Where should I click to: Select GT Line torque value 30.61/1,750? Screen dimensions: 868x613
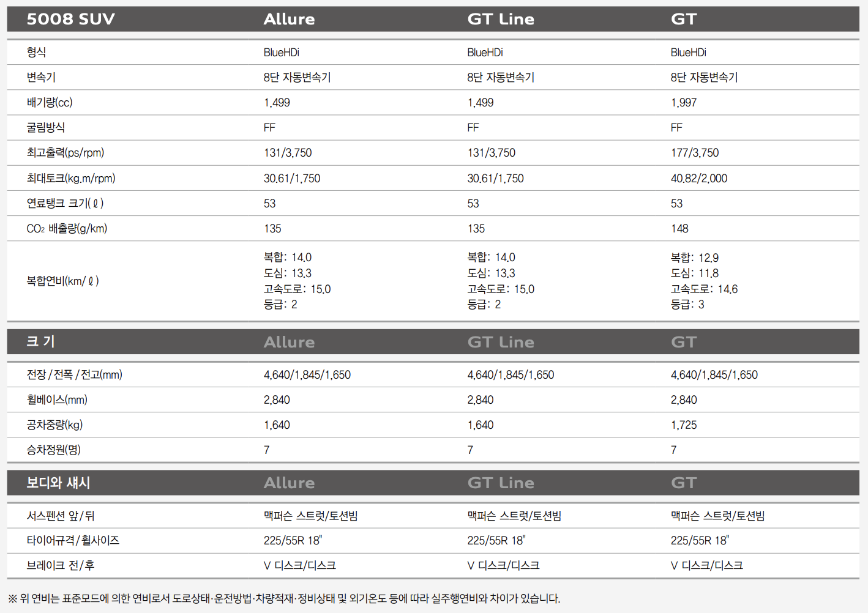[496, 178]
